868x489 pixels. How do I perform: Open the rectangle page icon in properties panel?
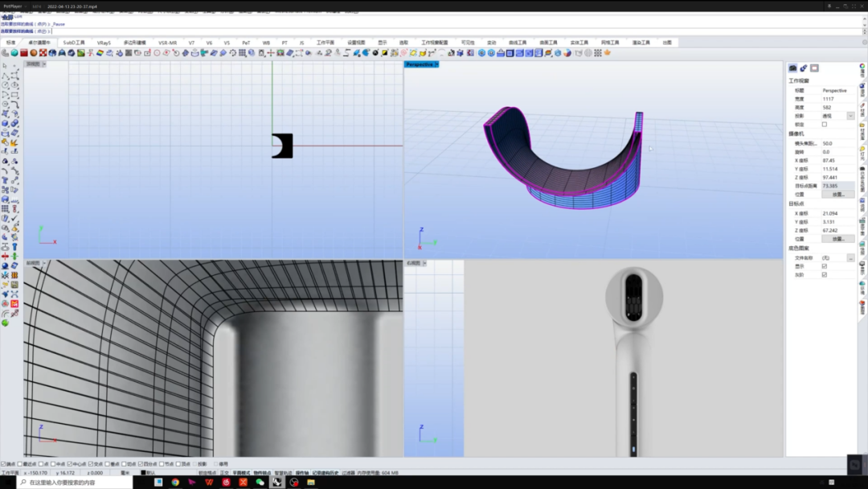pyautogui.click(x=814, y=68)
